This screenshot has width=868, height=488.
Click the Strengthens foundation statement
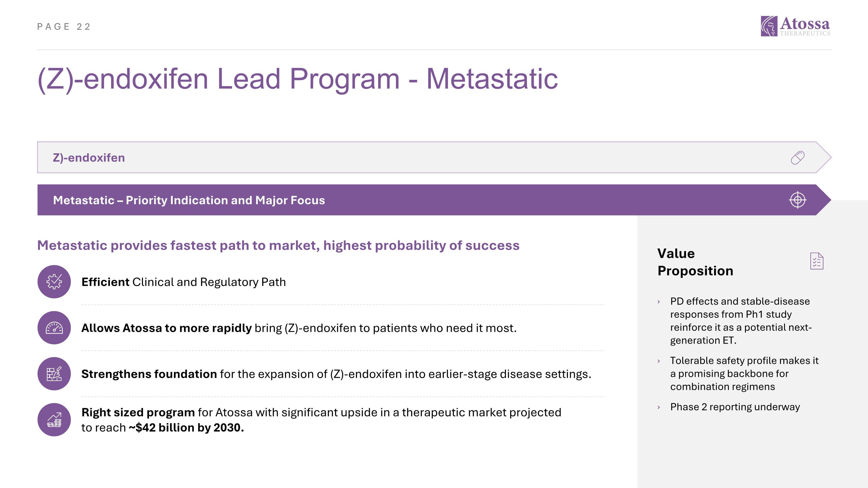click(x=336, y=374)
